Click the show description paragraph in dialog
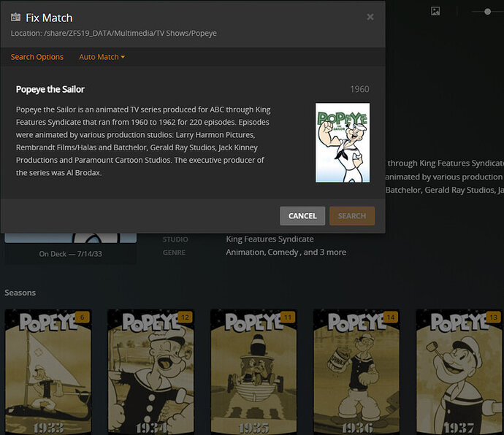 click(143, 141)
